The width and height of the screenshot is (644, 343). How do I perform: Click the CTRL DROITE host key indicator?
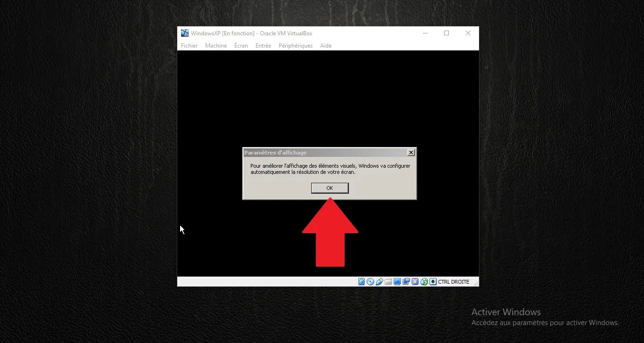click(x=454, y=282)
